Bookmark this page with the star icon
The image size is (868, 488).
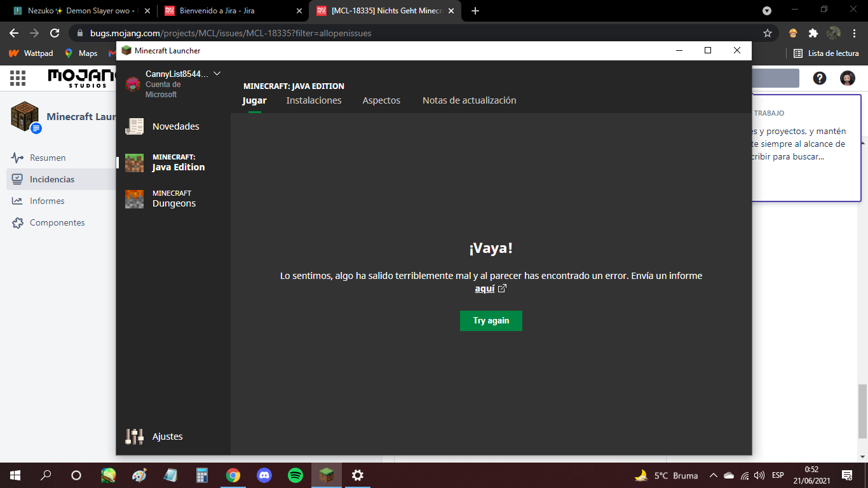click(768, 33)
